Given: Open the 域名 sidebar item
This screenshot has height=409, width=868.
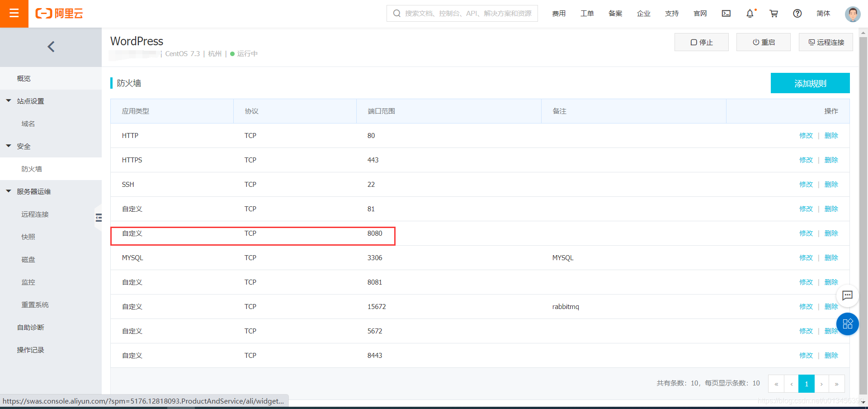Looking at the screenshot, I should pos(51,124).
